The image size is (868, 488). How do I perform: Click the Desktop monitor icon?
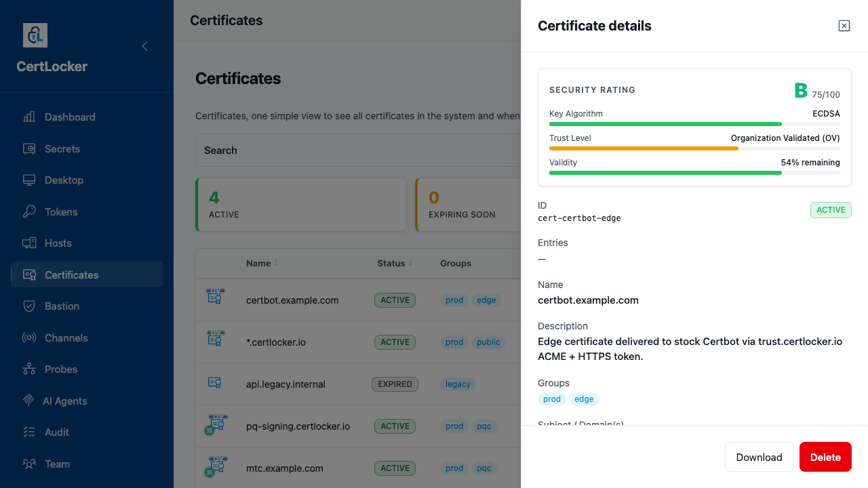pyautogui.click(x=29, y=180)
